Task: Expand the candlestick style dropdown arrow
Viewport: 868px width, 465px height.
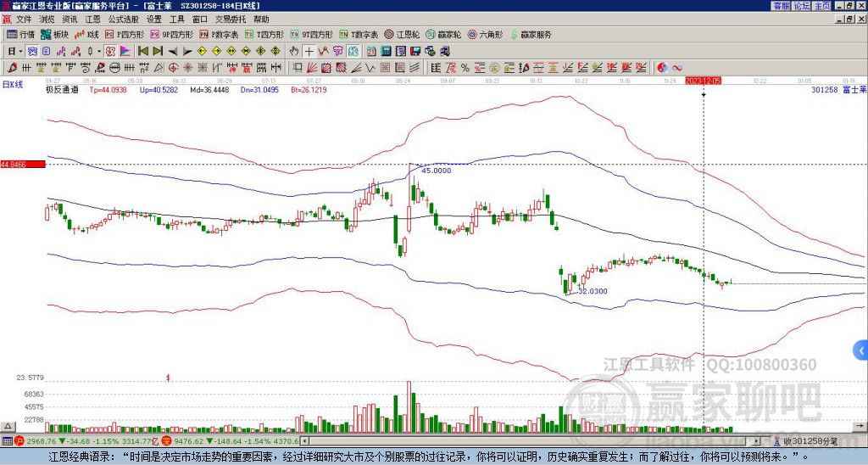Action: (99, 51)
